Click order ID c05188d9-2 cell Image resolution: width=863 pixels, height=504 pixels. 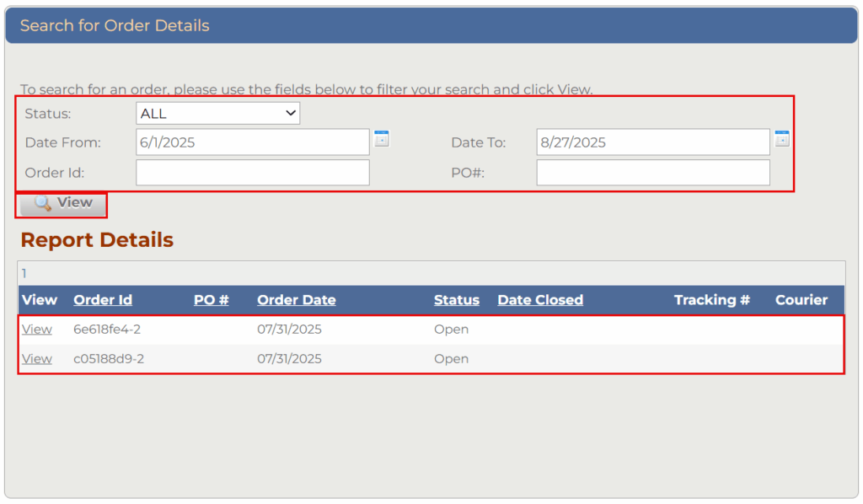(109, 359)
